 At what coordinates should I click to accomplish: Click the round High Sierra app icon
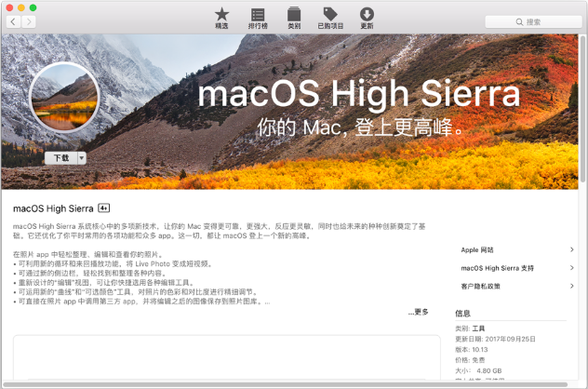point(64,97)
